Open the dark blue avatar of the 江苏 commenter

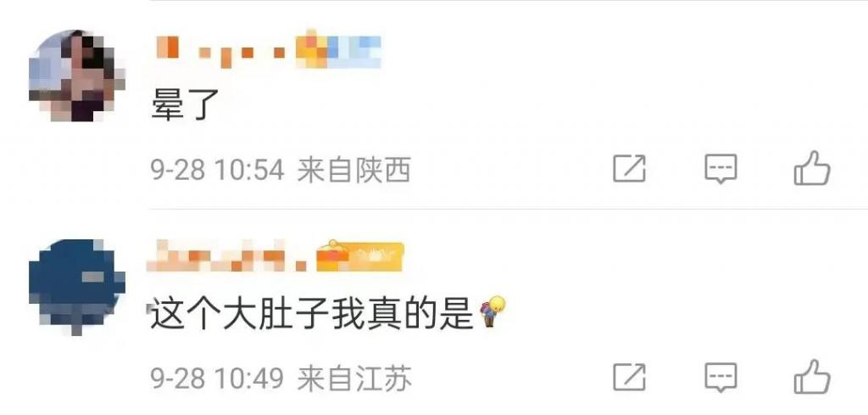coord(76,287)
